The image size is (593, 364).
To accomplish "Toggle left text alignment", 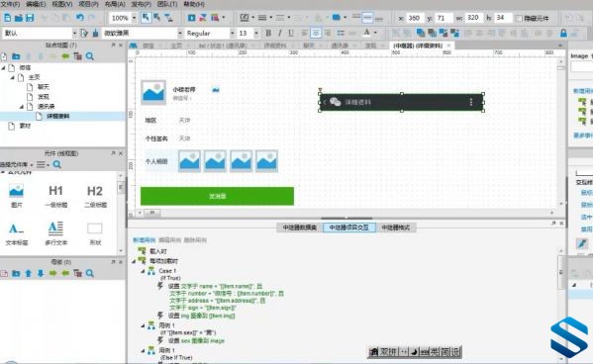I will [x=305, y=34].
